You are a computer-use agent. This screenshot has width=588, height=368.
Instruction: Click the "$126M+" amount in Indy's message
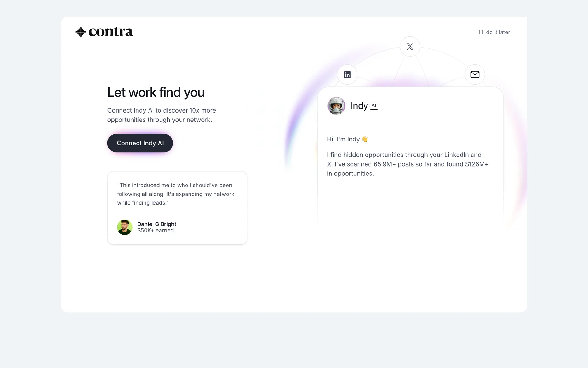(477, 164)
